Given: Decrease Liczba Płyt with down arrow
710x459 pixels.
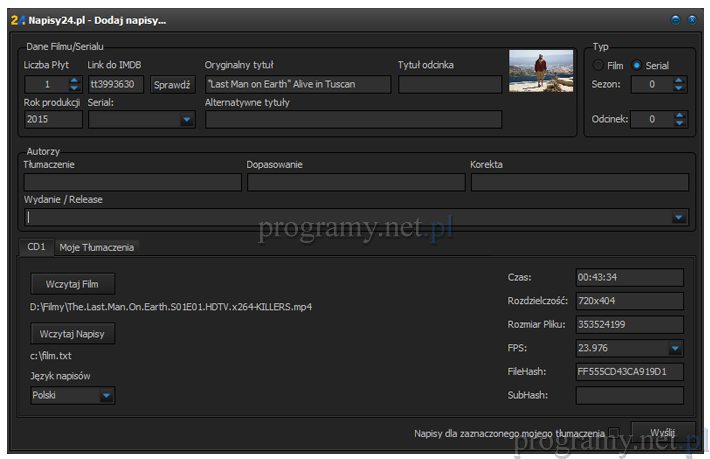Looking at the screenshot, I should click(74, 89).
